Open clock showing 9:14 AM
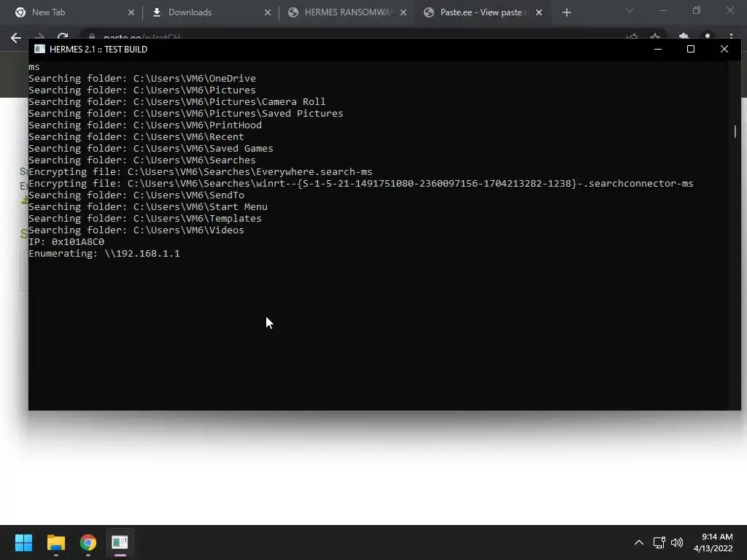The image size is (747, 560). pos(713,542)
